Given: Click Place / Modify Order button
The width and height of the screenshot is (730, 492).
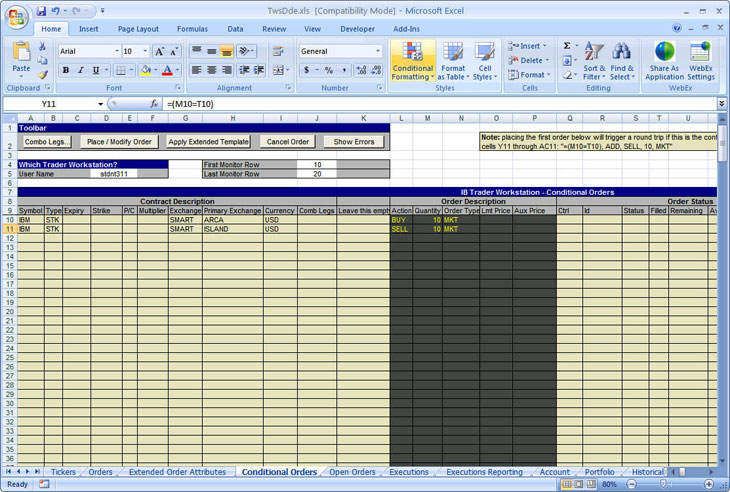Looking at the screenshot, I should pyautogui.click(x=119, y=142).
